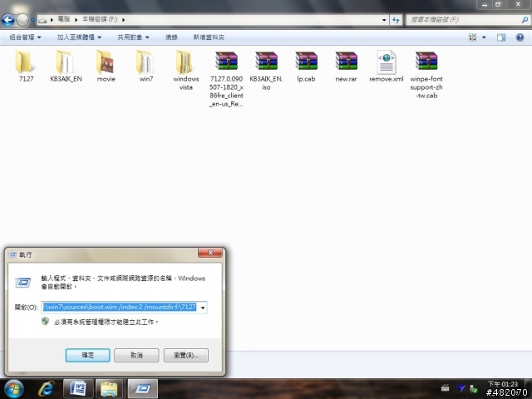
Task: Open the win7 folder
Action: 146,66
